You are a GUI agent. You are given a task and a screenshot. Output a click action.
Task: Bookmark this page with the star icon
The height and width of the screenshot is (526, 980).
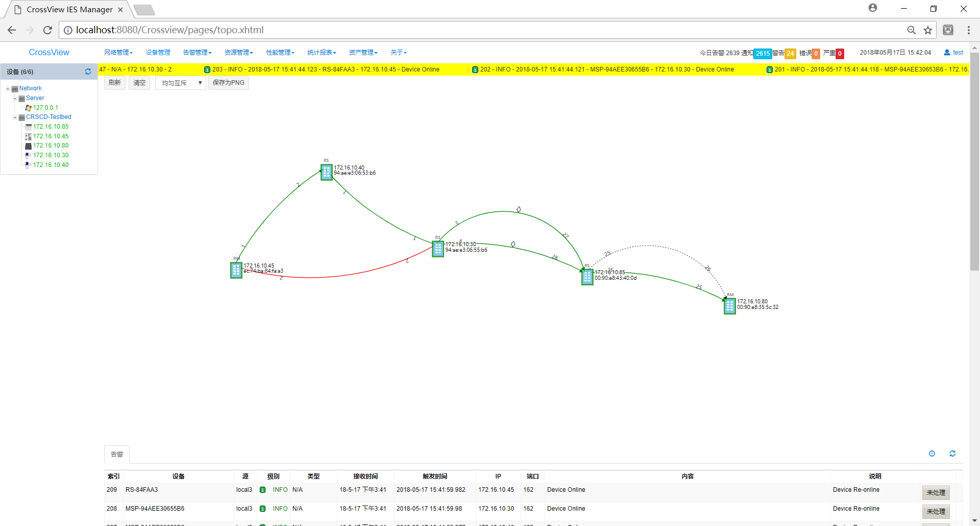[927, 30]
